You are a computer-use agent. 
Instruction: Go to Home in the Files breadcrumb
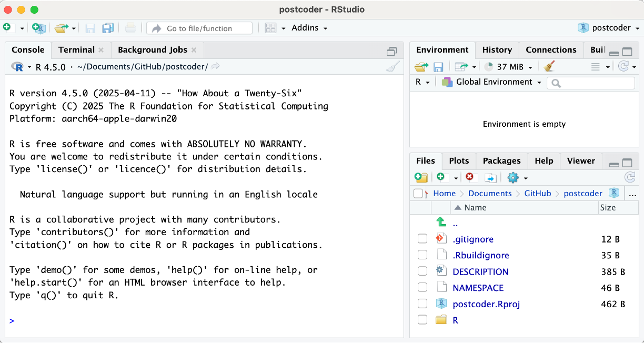tap(444, 194)
